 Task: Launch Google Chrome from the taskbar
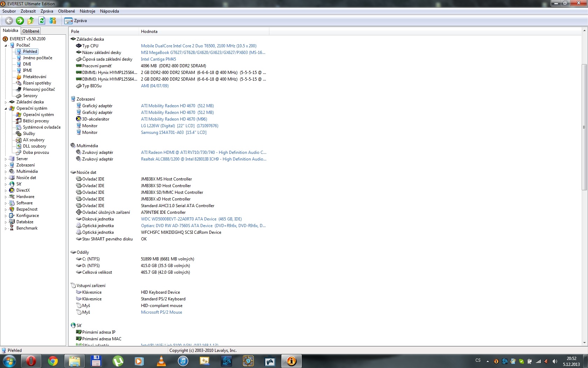point(53,361)
